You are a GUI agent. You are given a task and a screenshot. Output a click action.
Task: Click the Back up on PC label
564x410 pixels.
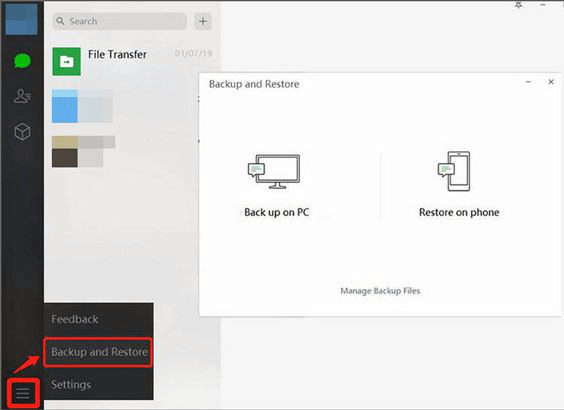click(276, 212)
